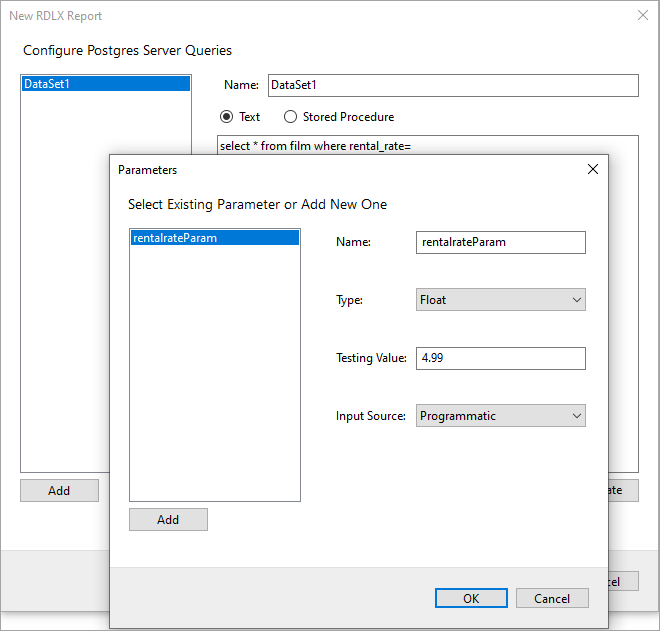The height and width of the screenshot is (631, 660).
Task: Click Cancel in the Parameters dialog
Action: tap(552, 598)
